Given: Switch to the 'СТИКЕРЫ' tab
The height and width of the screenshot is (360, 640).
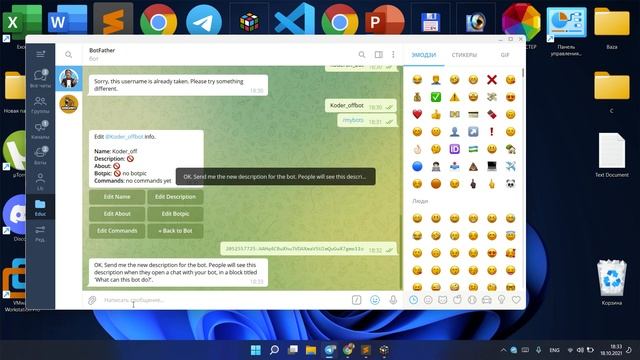Looking at the screenshot, I should click(x=464, y=55).
